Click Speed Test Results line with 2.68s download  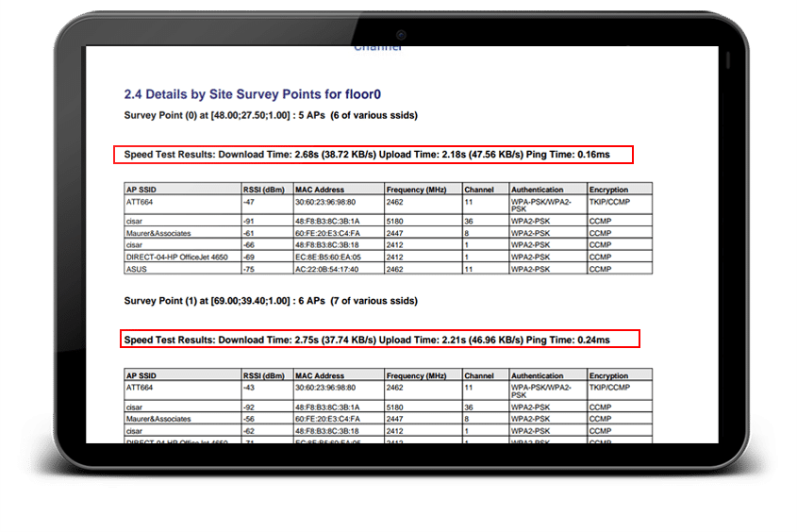(x=367, y=155)
